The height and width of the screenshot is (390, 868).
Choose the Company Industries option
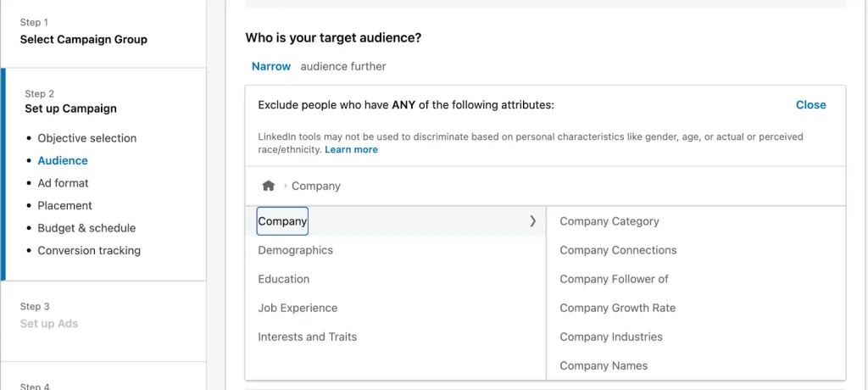[x=610, y=337]
